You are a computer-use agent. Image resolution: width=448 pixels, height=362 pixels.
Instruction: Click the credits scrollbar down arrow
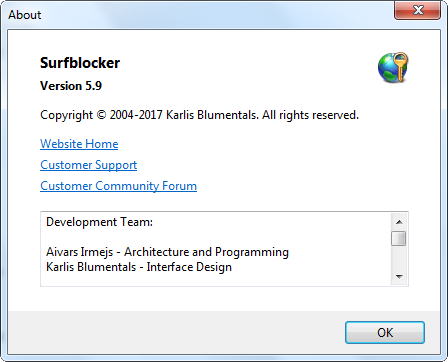399,276
